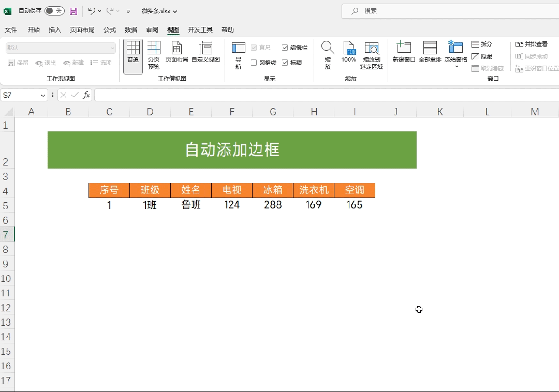Screen dimensions: 559x392
Task: Click 并排查看 side by side button
Action: (x=531, y=44)
